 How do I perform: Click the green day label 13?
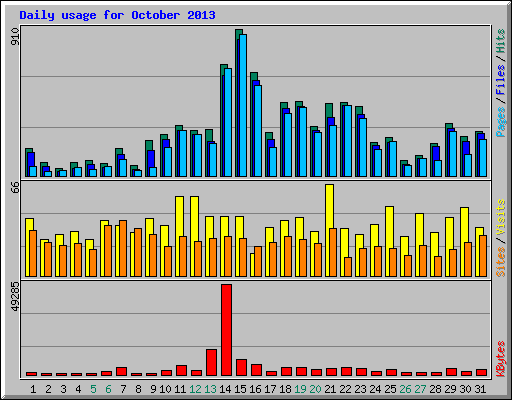[210, 389]
